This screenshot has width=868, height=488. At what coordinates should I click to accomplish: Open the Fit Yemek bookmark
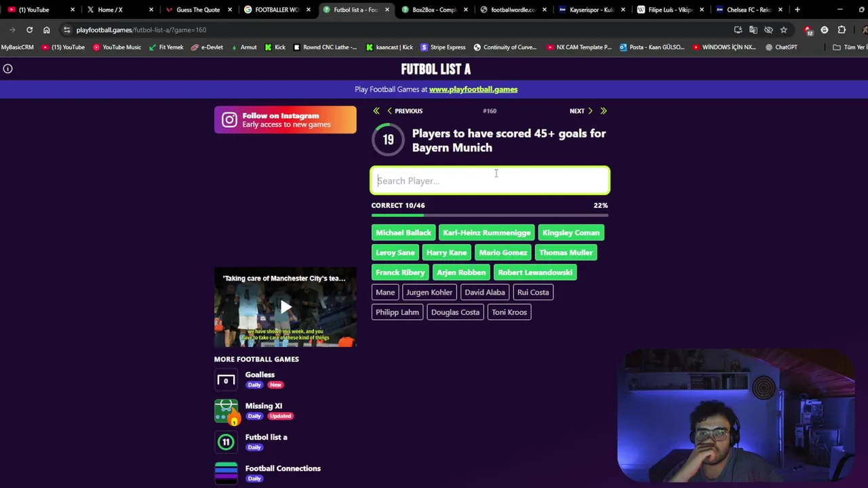pyautogui.click(x=166, y=47)
